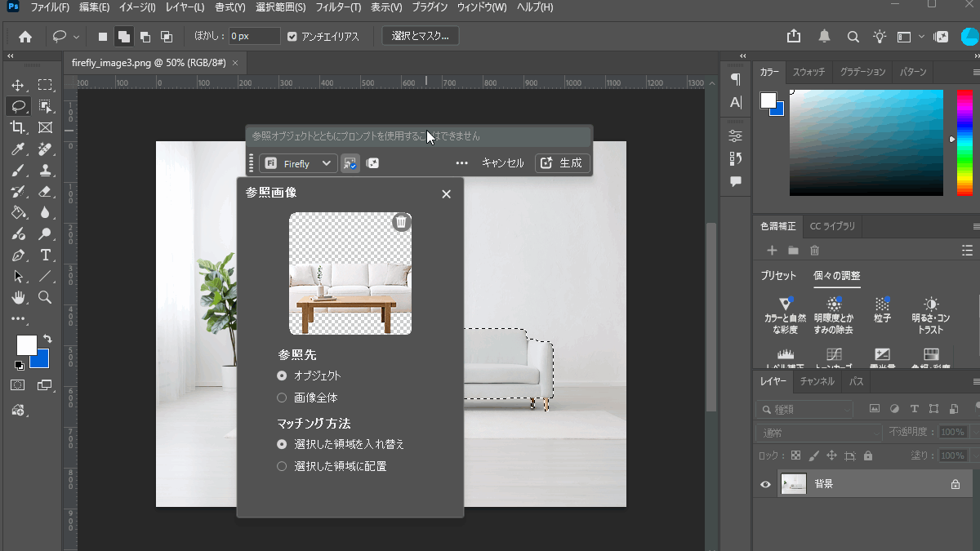Toggle the anti-alias checkbox
Viewport: 980px width, 551px height.
pyautogui.click(x=292, y=37)
